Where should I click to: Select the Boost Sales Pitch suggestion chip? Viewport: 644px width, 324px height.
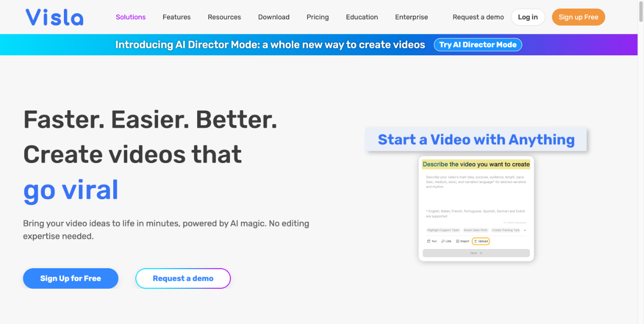coord(475,230)
